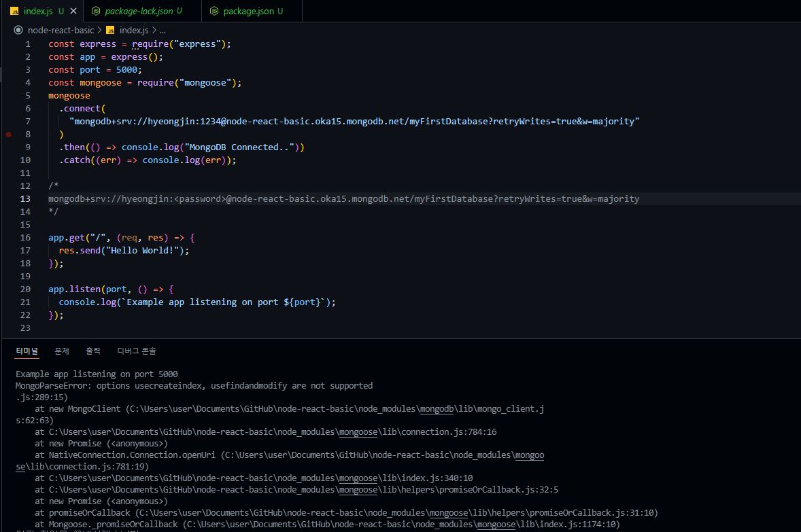Toggle the breakpoint dot on line 8

(x=8, y=135)
